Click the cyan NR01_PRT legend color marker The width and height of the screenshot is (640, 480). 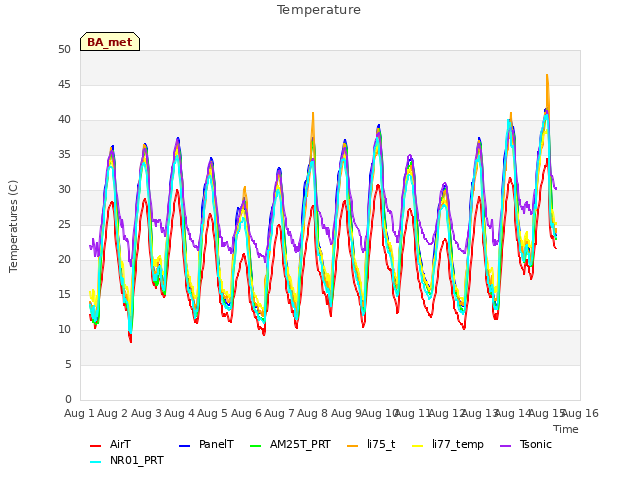pos(95,462)
